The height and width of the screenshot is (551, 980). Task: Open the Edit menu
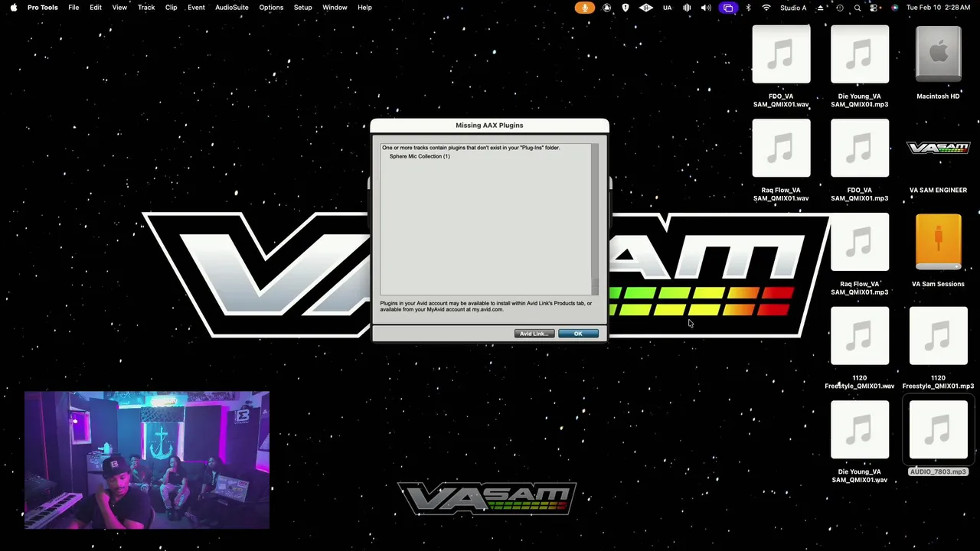click(96, 8)
